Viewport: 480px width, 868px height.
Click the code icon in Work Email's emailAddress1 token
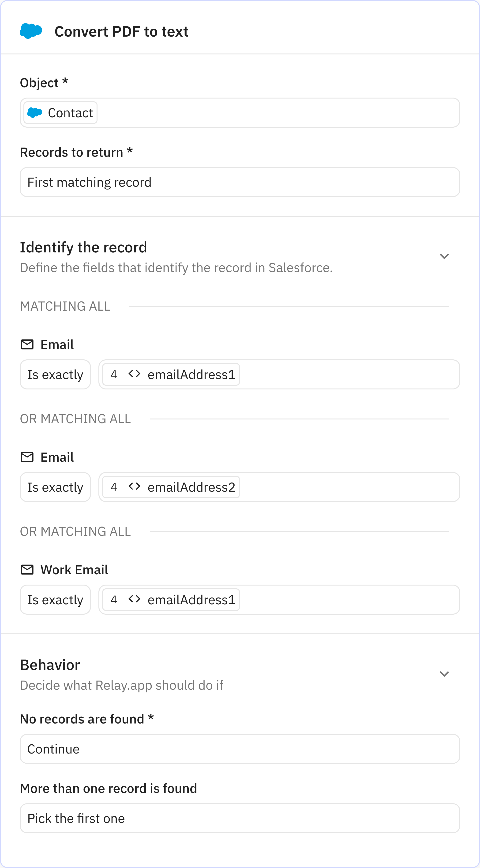(135, 599)
